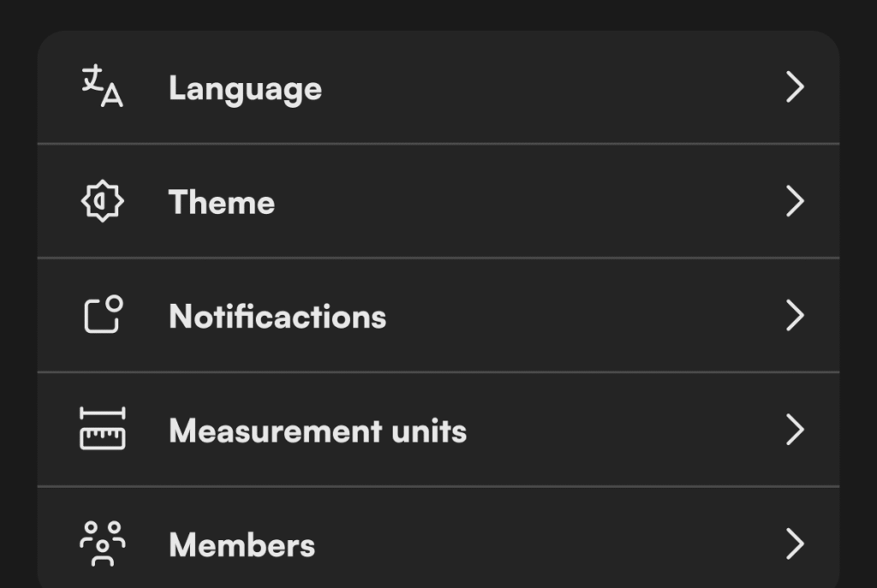Click the Theme brightness icon
877x588 pixels.
point(102,202)
